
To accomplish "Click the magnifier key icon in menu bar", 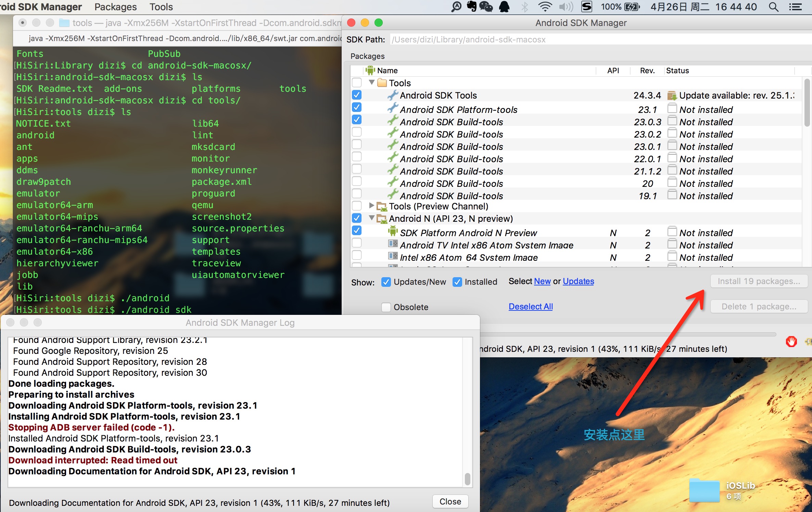I will (x=456, y=7).
